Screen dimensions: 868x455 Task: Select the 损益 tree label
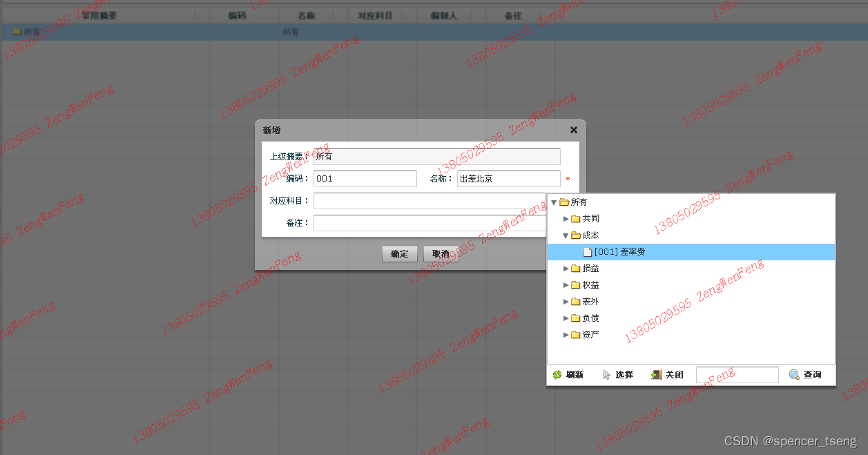pos(590,269)
